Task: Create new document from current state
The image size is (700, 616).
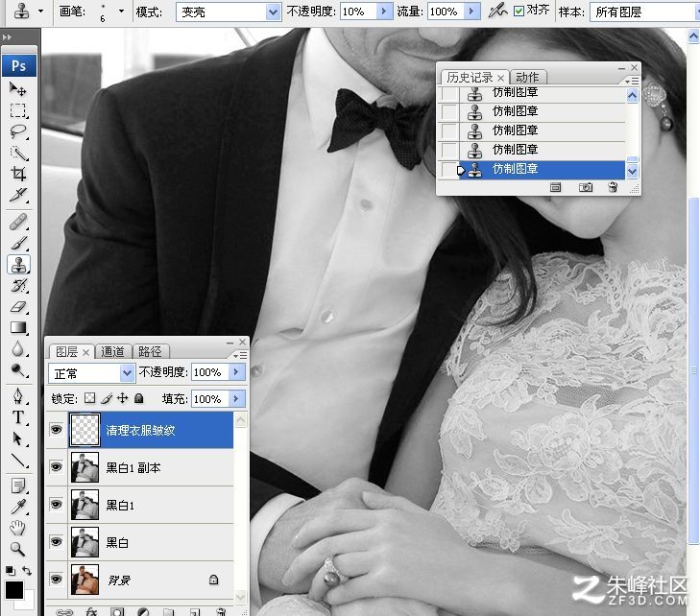Action: click(555, 187)
